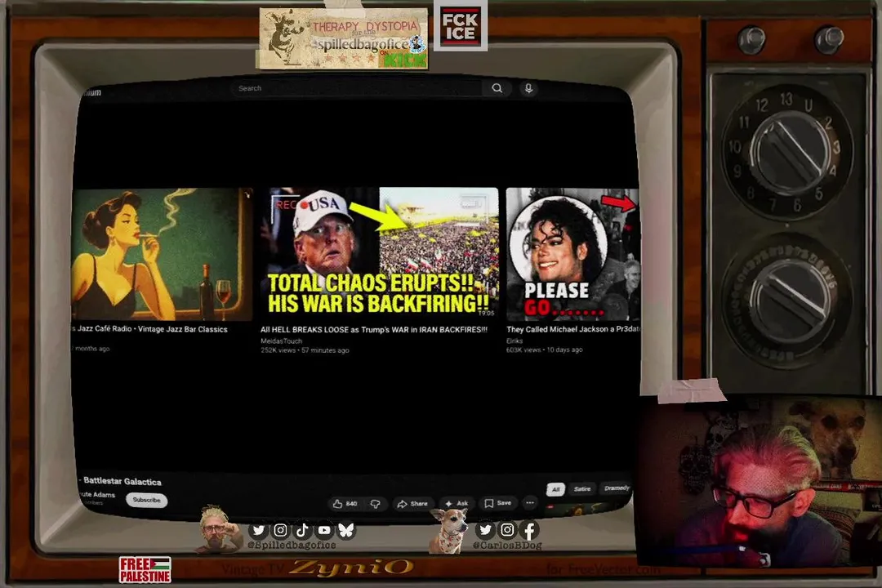Click the Instagram icon under Spilledbagofice
Viewport: 882px width, 588px height.
tap(280, 530)
